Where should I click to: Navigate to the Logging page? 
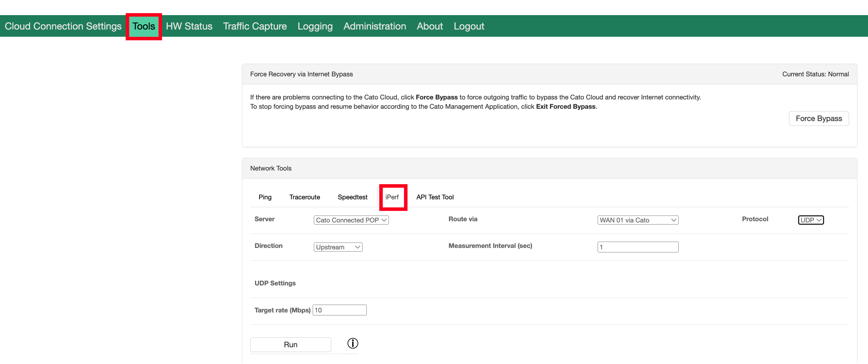pos(315,26)
